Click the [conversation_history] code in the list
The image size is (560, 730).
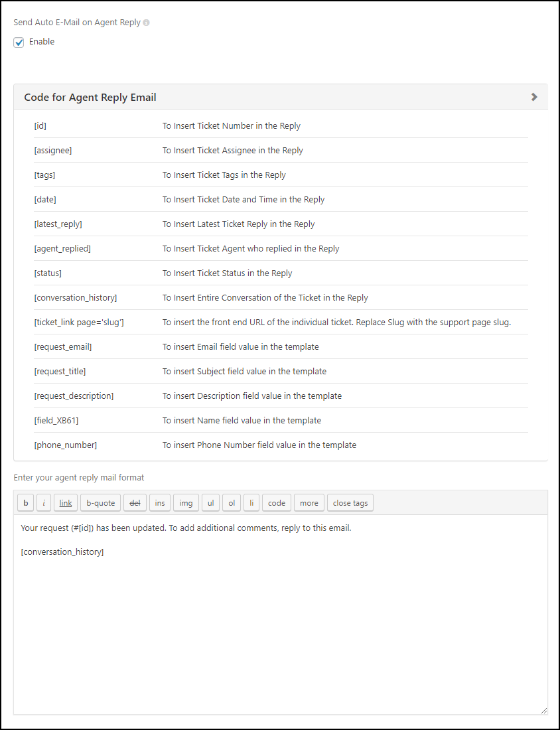pyautogui.click(x=76, y=298)
